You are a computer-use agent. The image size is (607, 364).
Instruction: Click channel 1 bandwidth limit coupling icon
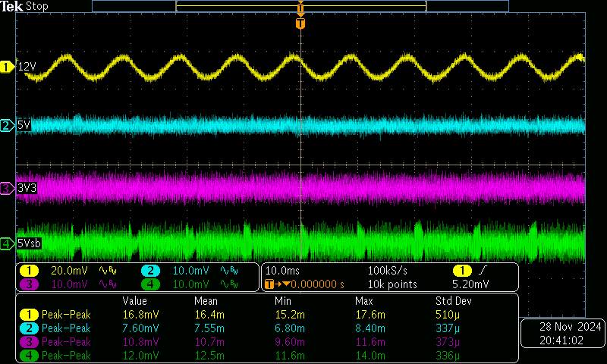[108, 271]
